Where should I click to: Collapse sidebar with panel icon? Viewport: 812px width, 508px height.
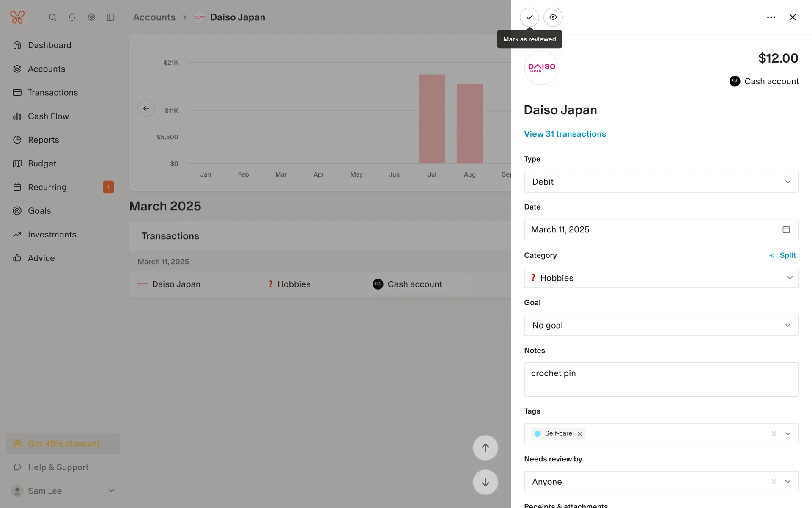tap(111, 17)
